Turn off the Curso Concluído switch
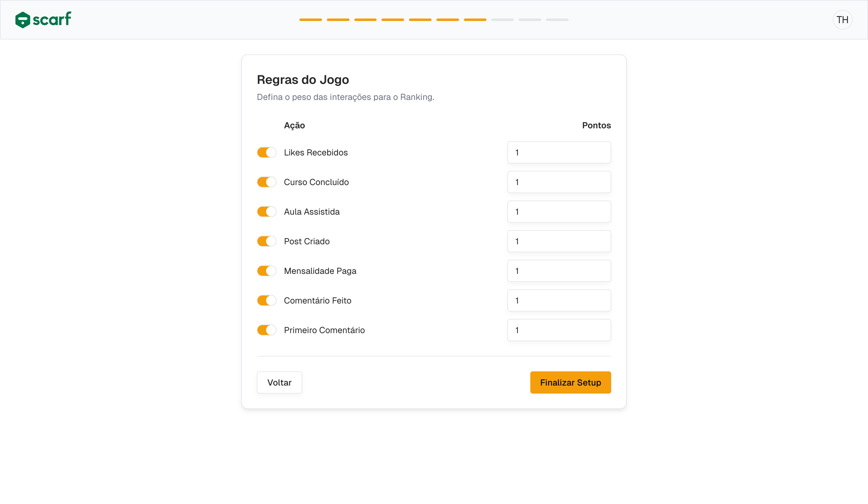This screenshot has height=504, width=868. pyautogui.click(x=267, y=182)
